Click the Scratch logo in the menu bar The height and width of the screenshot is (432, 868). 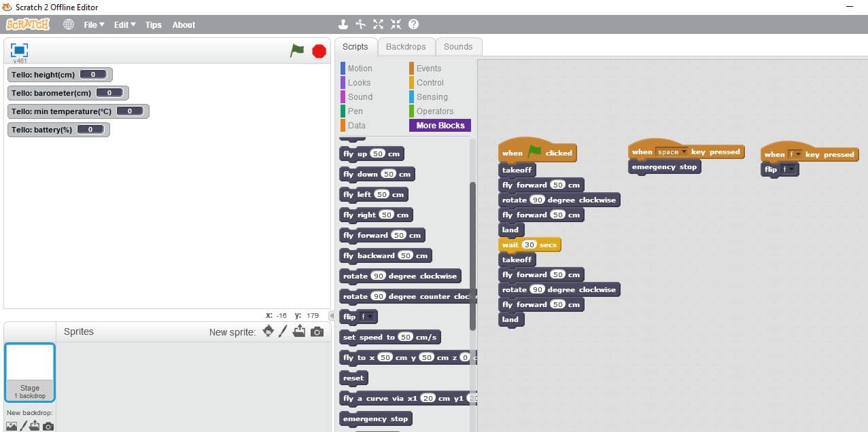(28, 24)
